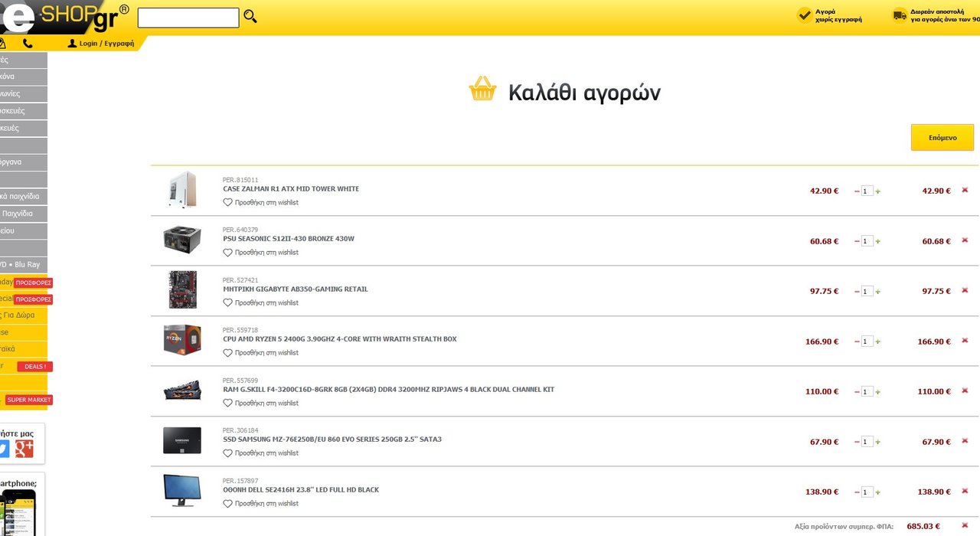Open PSU SEASONIC S12II-430 BRONZE 430W
This screenshot has height=536, width=980.
[x=289, y=239]
